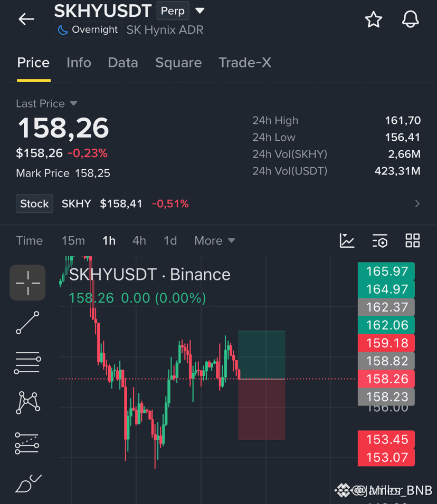Open the Last Price dropdown
This screenshot has height=504, width=437.
[46, 103]
